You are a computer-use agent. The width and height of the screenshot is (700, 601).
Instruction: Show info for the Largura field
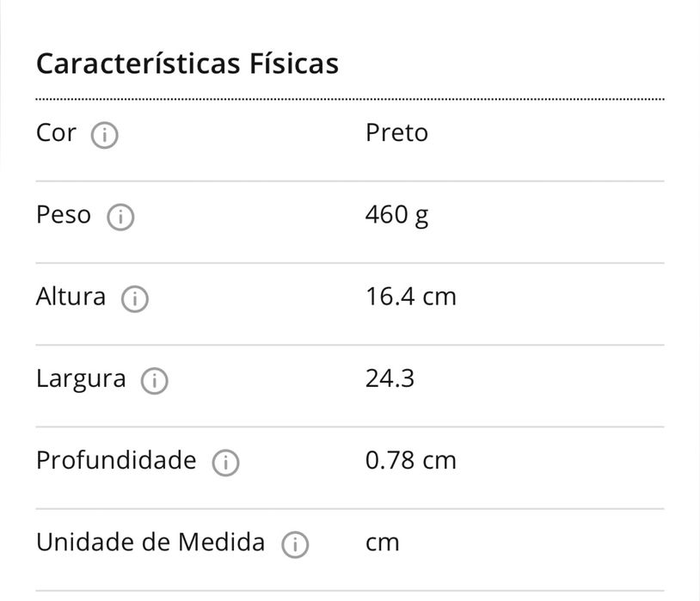[155, 381]
